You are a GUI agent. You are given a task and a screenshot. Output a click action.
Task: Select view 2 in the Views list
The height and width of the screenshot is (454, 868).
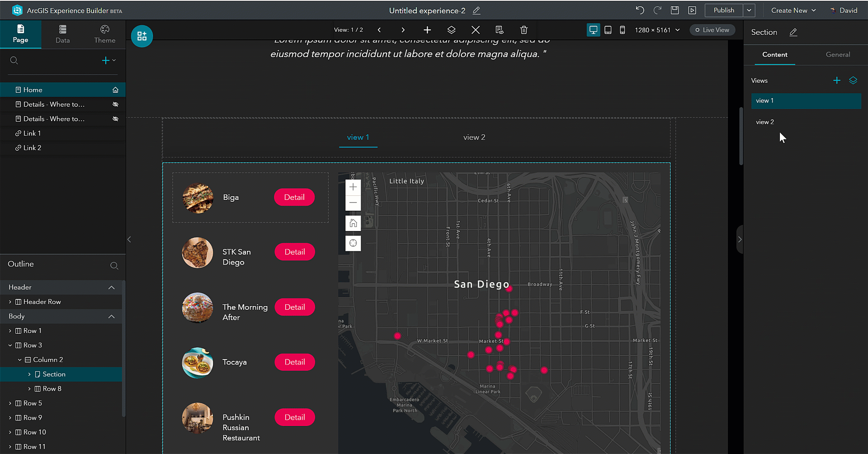click(x=806, y=122)
